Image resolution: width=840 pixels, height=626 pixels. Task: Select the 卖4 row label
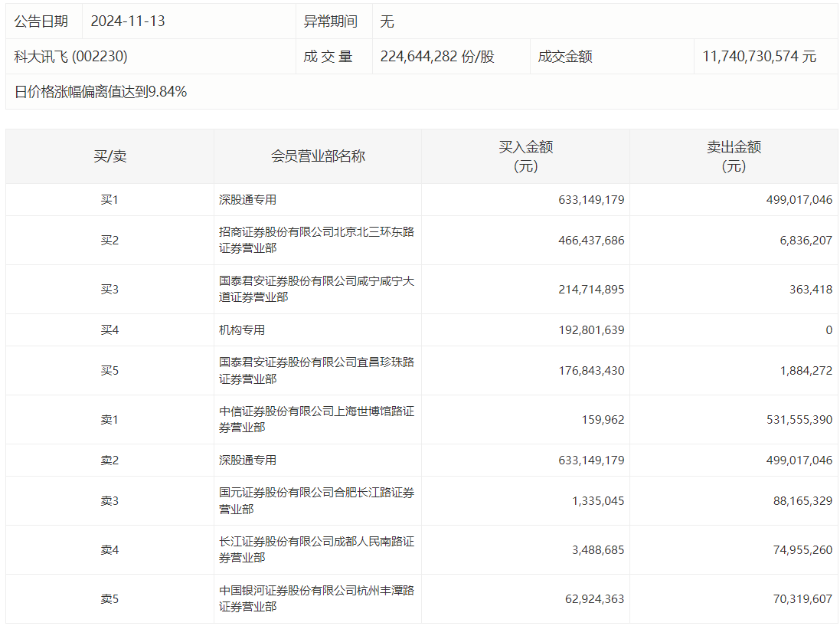coord(109,550)
